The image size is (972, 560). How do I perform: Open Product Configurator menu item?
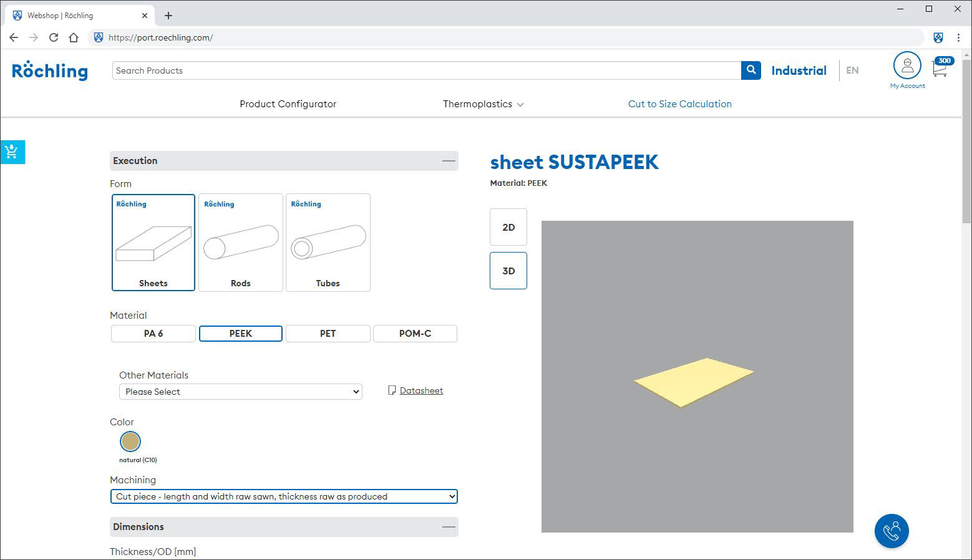click(x=288, y=104)
